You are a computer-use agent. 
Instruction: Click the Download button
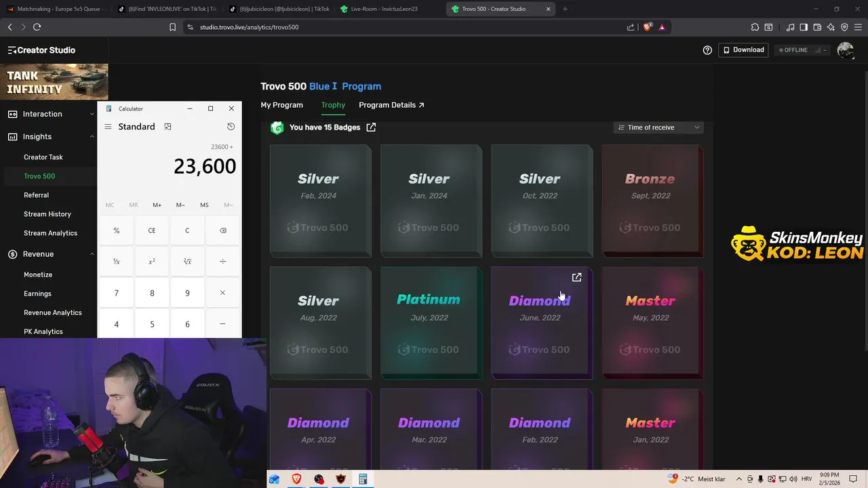[x=744, y=50]
